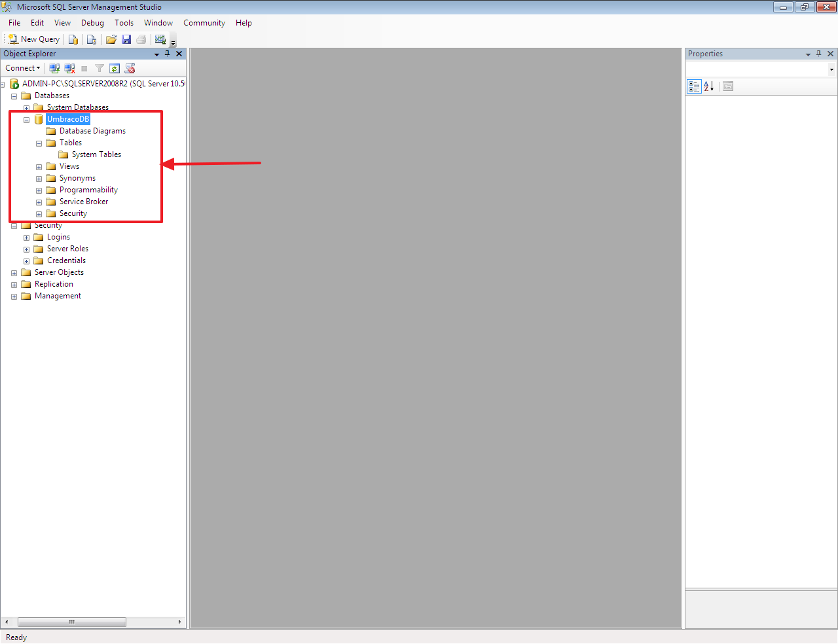
Task: Select the Views folder label
Action: 69,166
